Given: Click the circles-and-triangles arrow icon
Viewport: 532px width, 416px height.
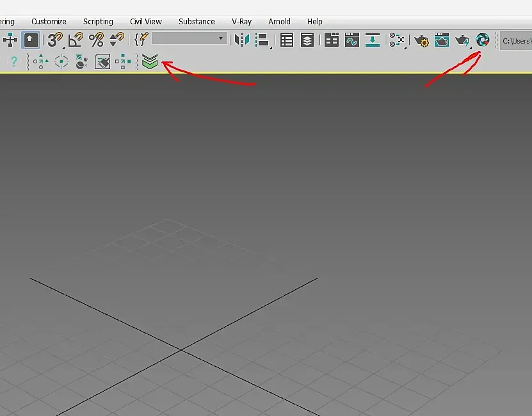Looking at the screenshot, I should point(41,61).
